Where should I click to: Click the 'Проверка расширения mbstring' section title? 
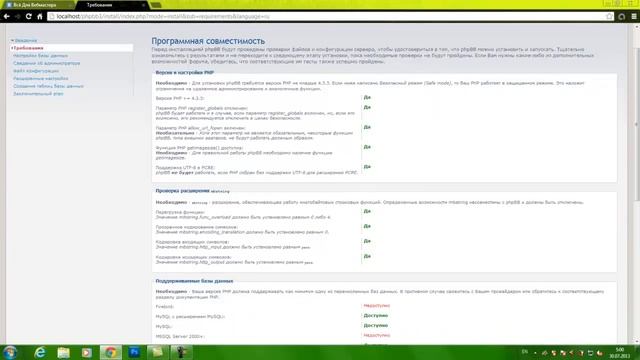pos(192,191)
